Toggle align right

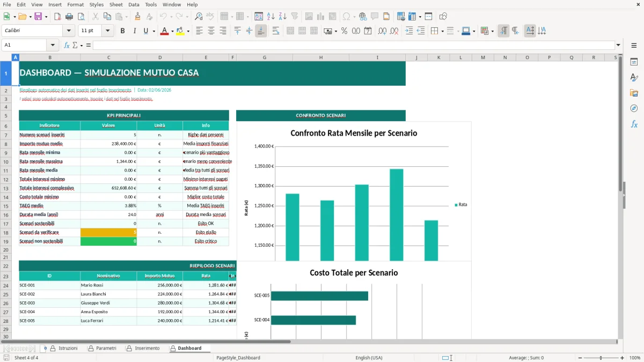pos(223,31)
